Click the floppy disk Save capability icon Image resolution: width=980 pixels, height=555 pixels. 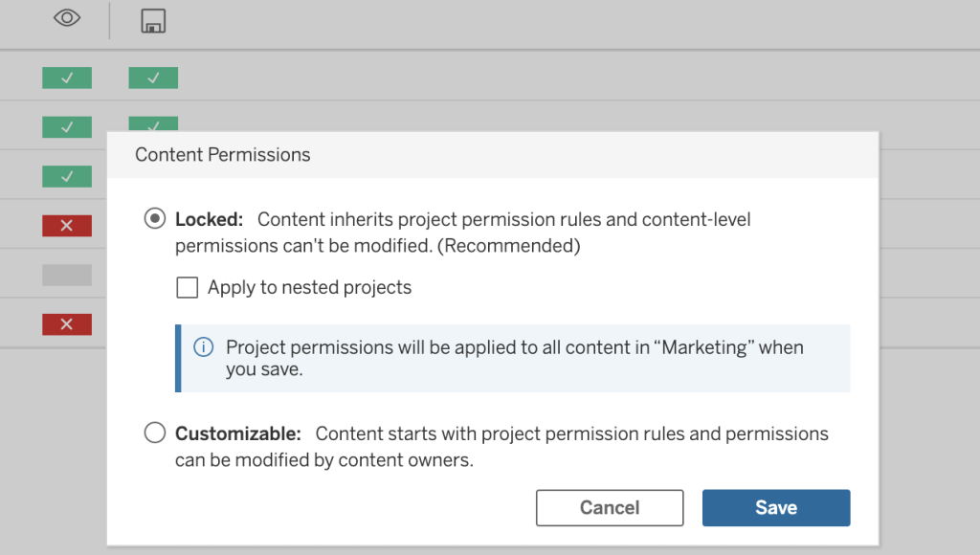click(153, 20)
